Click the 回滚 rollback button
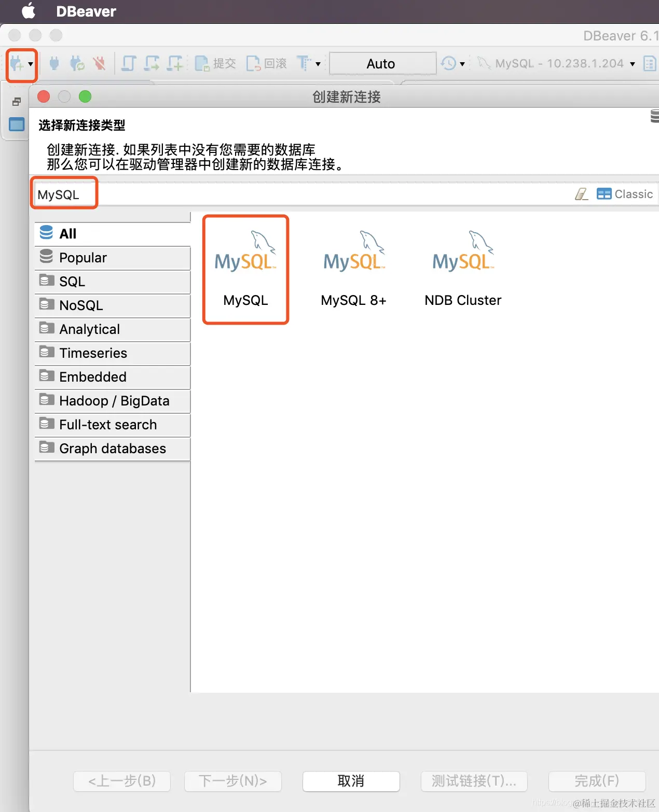The width and height of the screenshot is (659, 812). [266, 63]
